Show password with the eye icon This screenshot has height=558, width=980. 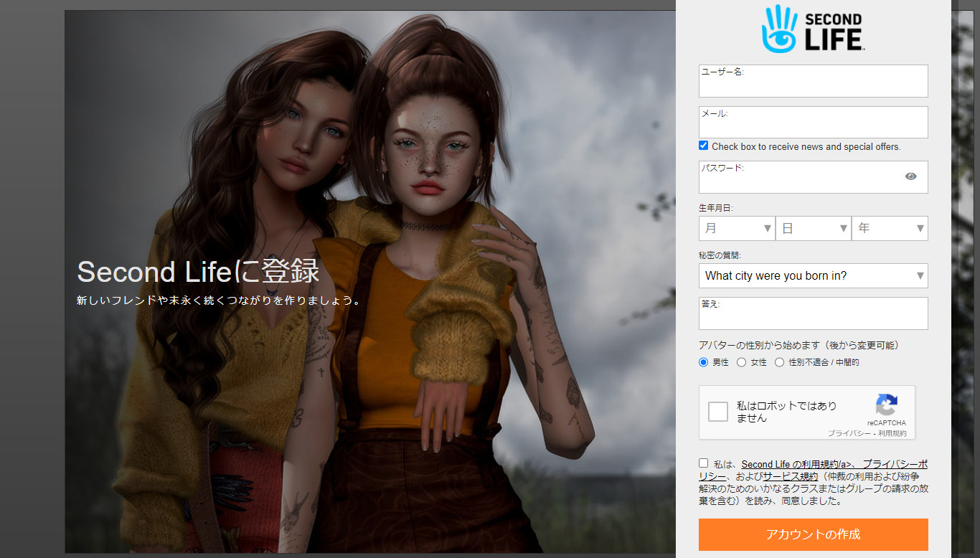[x=910, y=176]
